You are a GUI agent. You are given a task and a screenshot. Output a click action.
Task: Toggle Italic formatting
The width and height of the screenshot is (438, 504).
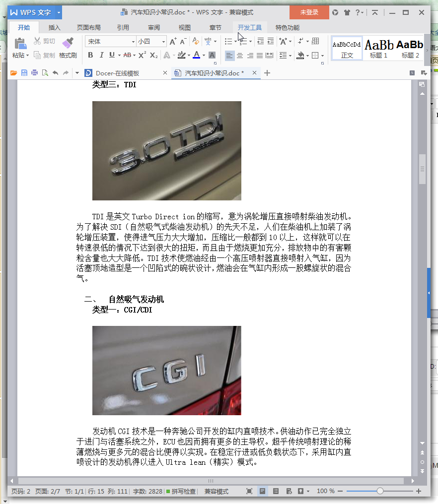(101, 55)
